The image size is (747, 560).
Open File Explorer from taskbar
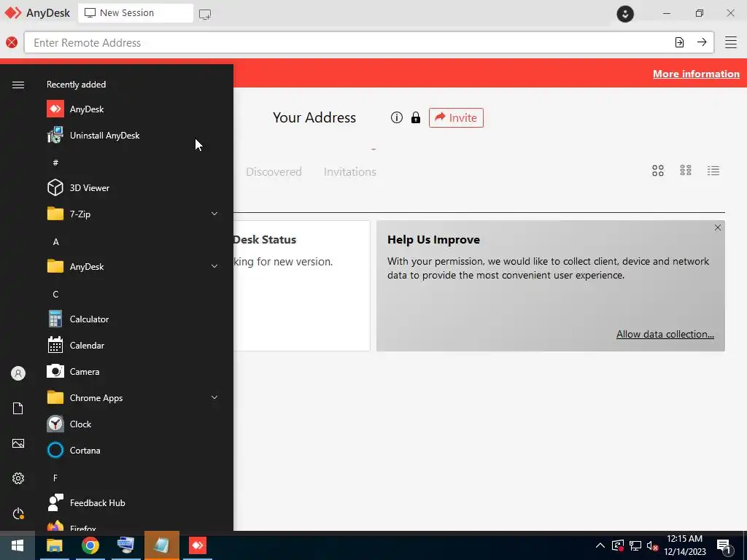click(x=54, y=545)
